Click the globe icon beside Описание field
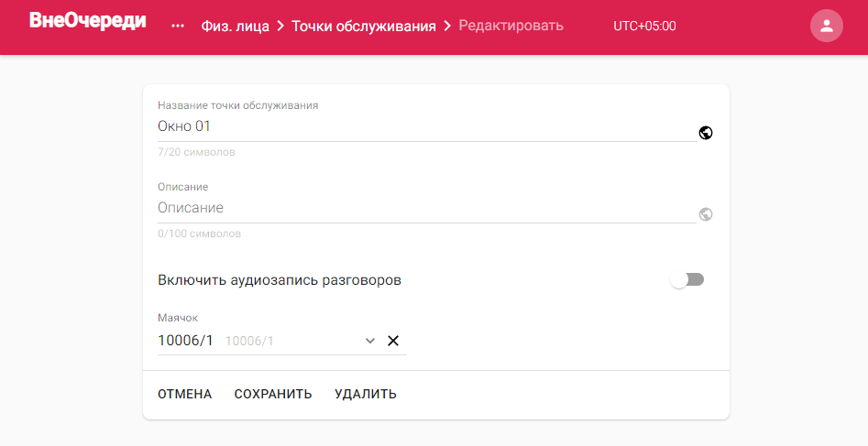 [x=705, y=214]
